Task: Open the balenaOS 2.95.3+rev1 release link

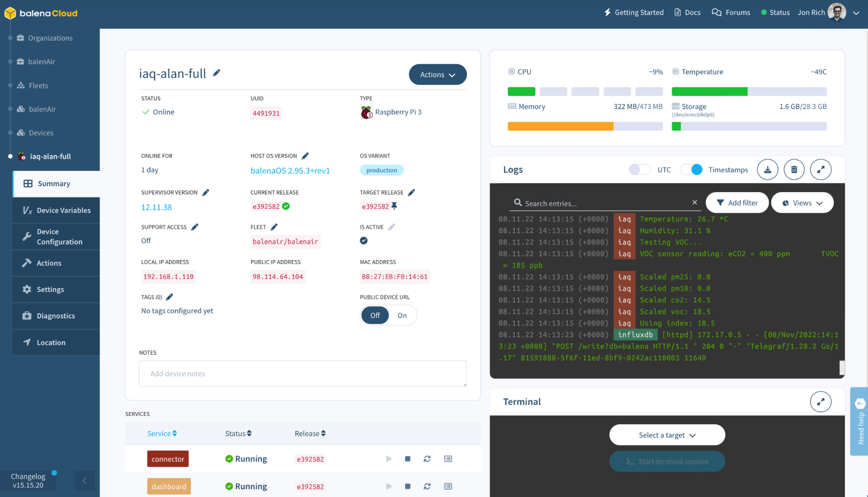Action: click(290, 170)
